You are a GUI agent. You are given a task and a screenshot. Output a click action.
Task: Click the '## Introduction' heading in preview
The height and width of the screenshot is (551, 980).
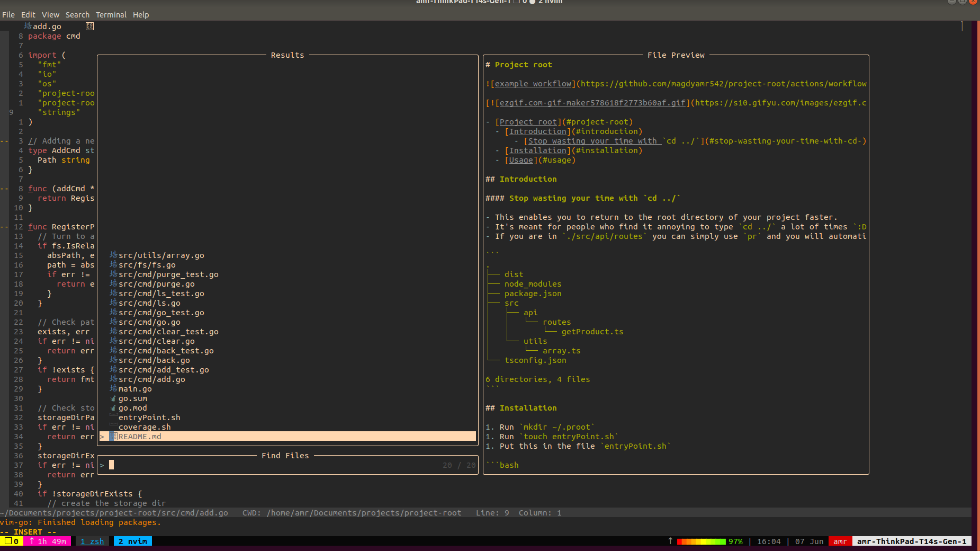(521, 179)
